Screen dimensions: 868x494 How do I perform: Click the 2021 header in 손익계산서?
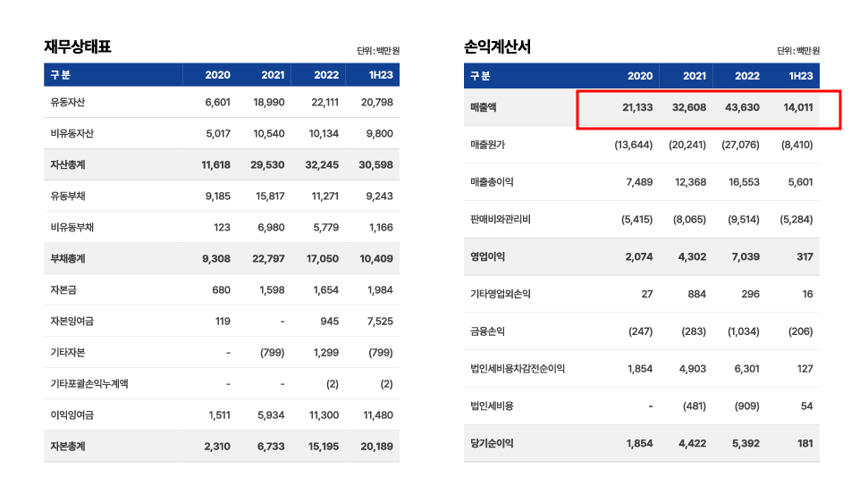[x=695, y=76]
